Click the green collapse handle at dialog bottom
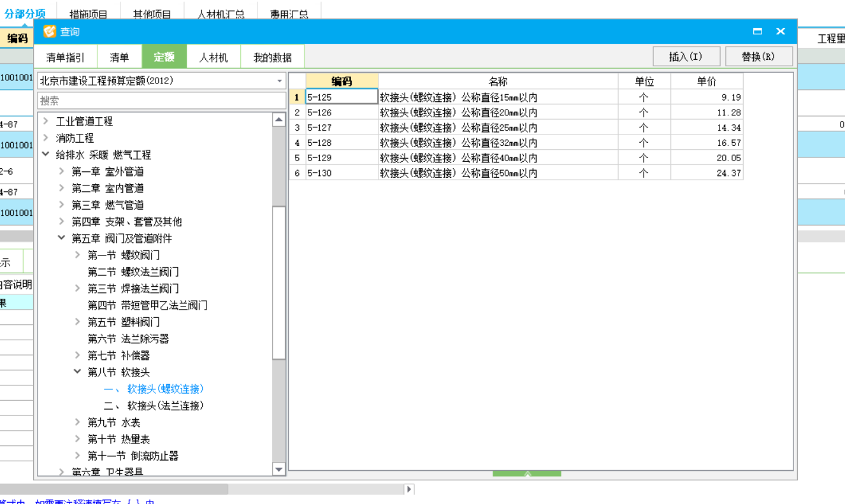The width and height of the screenshot is (845, 504). click(527, 474)
